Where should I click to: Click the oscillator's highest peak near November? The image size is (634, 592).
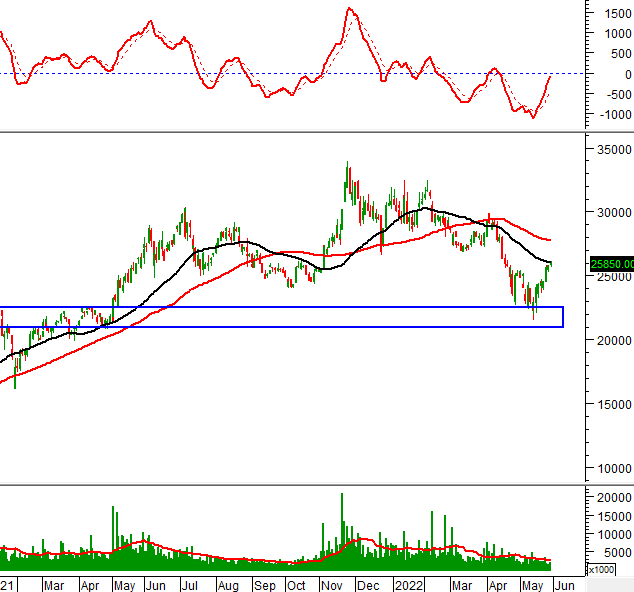coord(349,9)
